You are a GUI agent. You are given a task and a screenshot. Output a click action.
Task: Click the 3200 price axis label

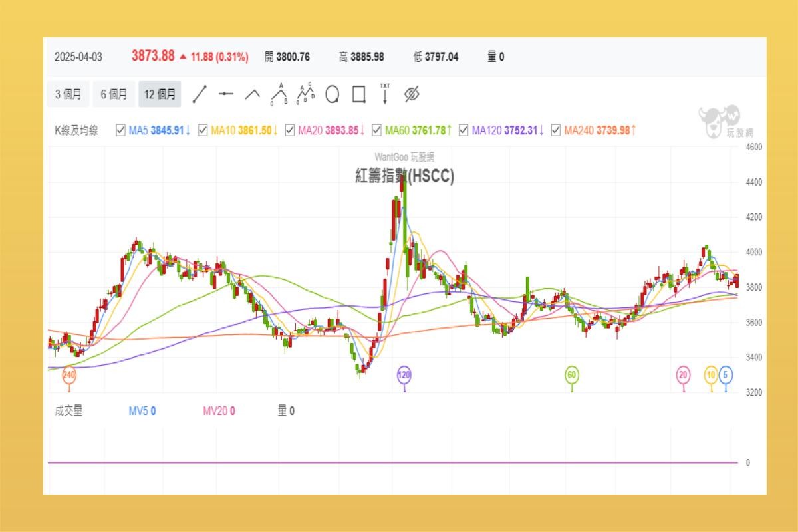pos(753,392)
